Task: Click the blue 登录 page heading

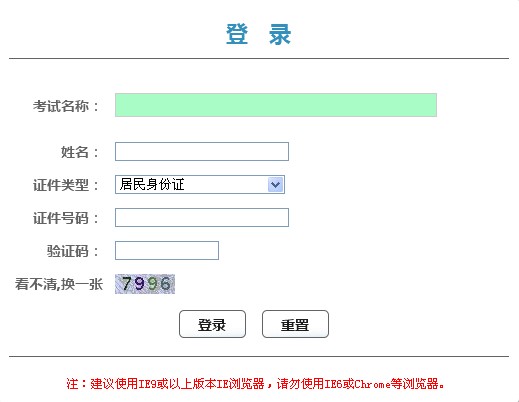Action: (x=259, y=34)
